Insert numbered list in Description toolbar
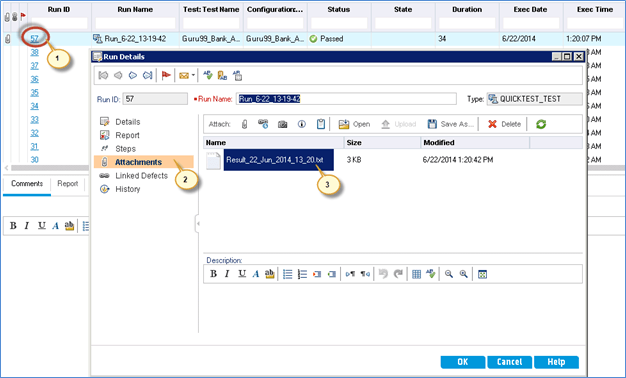Screen dimensions: 626x378 (x=302, y=274)
